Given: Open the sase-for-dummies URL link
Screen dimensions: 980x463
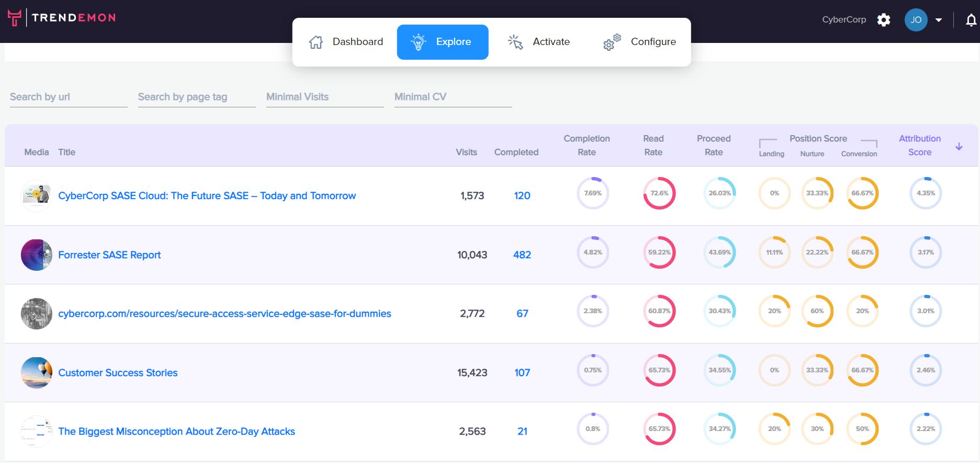Looking at the screenshot, I should pos(224,313).
